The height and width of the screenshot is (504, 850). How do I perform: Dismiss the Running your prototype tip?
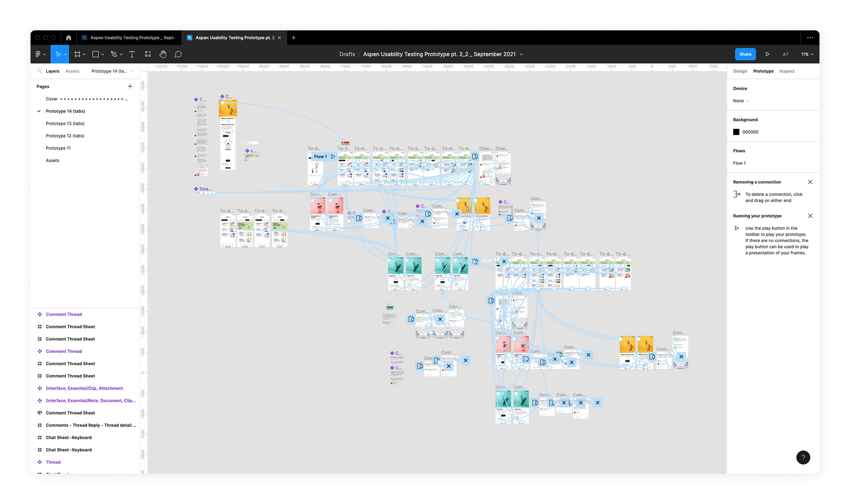[810, 216]
